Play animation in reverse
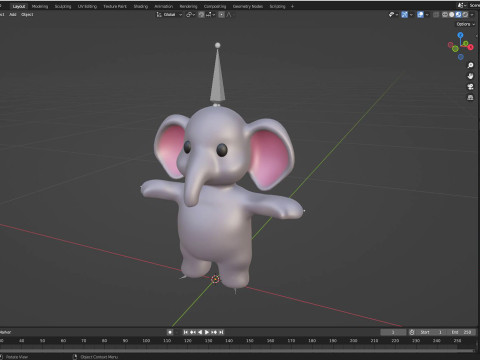 [200, 332]
